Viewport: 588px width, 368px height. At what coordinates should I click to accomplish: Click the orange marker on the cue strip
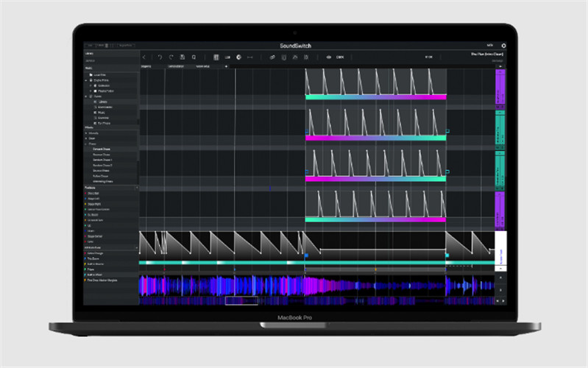375,269
